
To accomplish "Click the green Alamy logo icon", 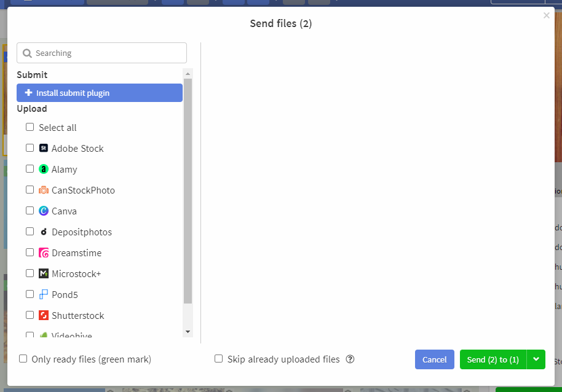I will tap(44, 169).
